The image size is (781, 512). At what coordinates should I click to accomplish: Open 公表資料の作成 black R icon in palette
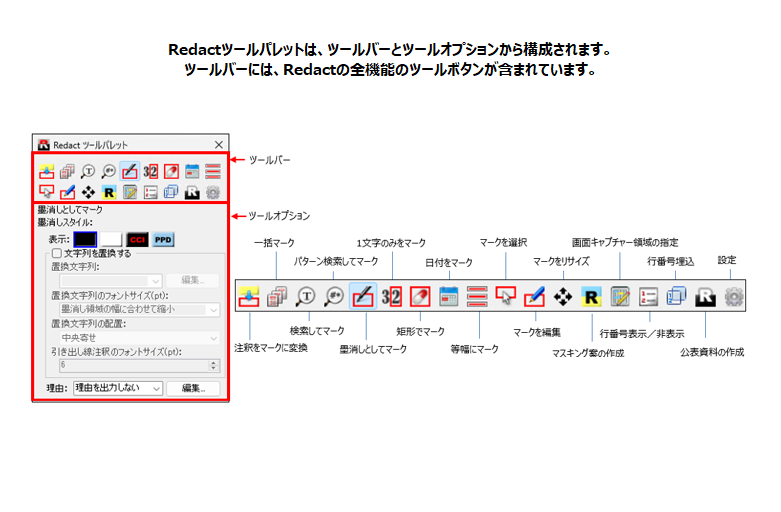click(192, 192)
